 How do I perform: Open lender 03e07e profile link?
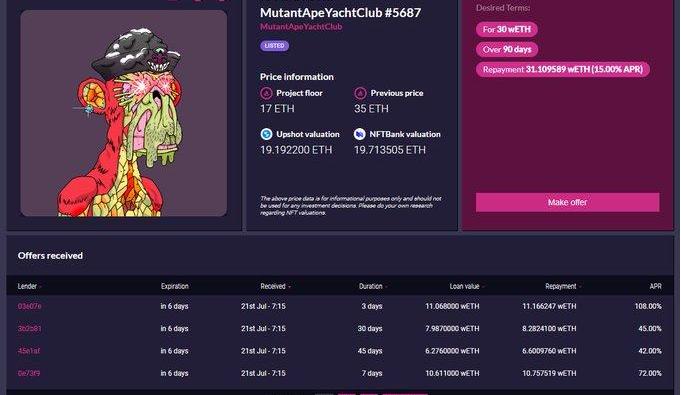point(30,306)
